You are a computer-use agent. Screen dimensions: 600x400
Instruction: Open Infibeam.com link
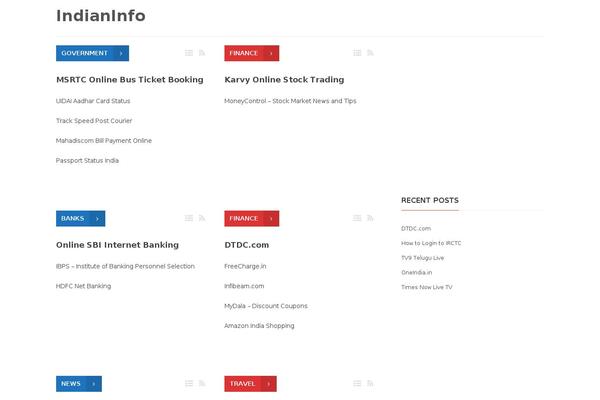tap(244, 286)
